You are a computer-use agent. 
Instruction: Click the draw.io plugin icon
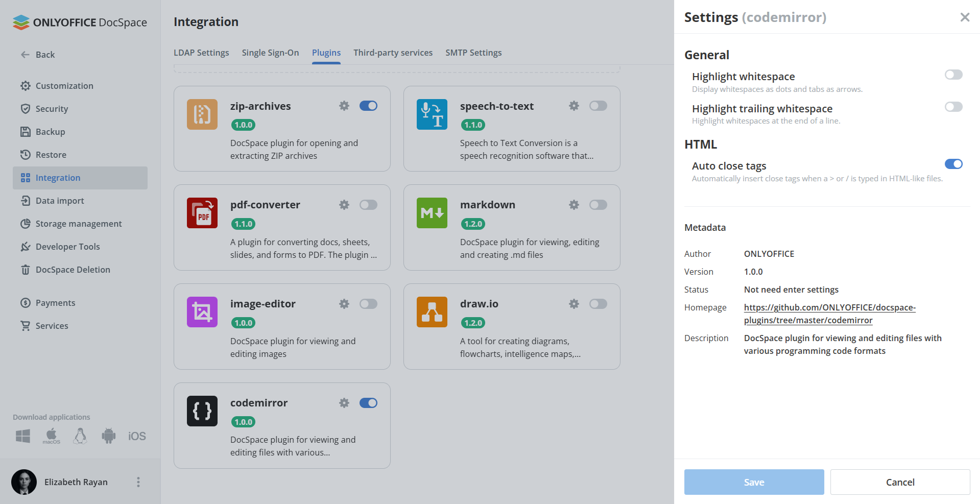pos(432,311)
